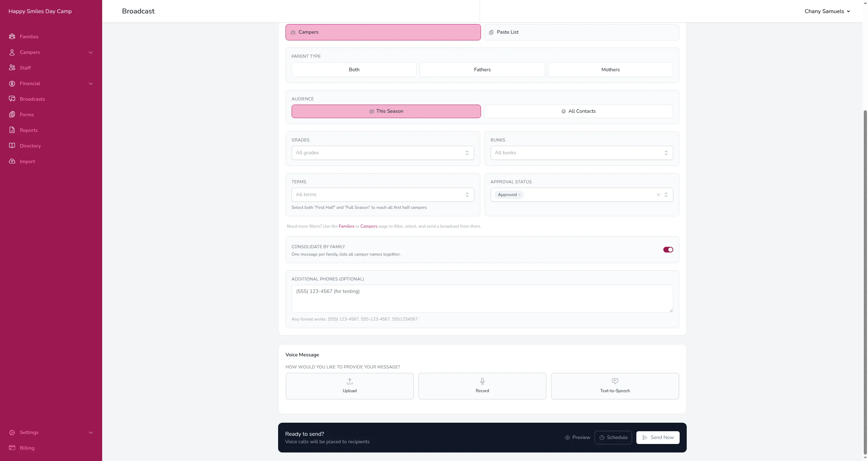
Task: Choose This Season audience
Action: click(386, 111)
